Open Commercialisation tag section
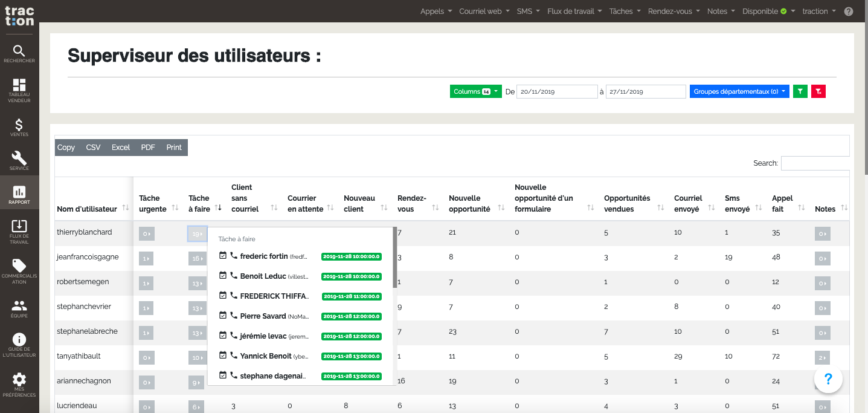 click(x=19, y=272)
